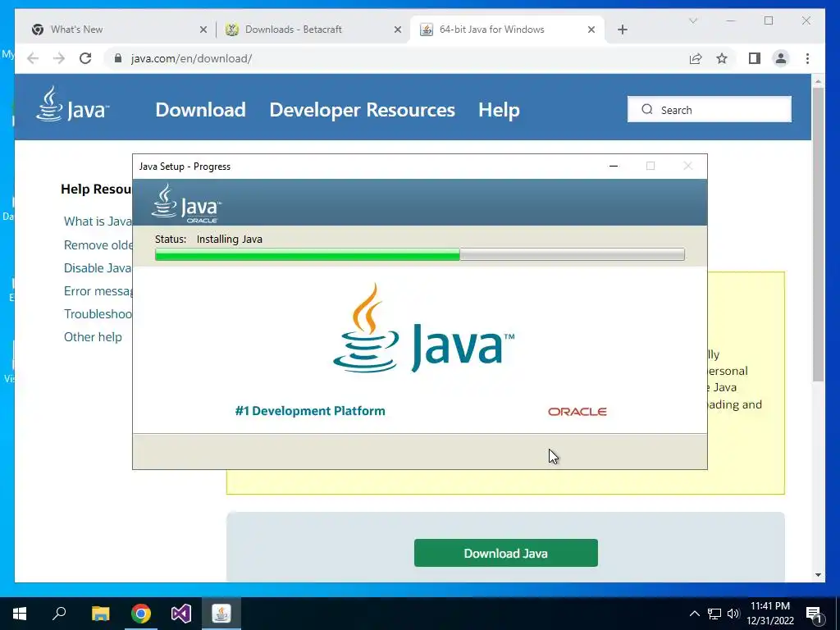Image resolution: width=840 pixels, height=630 pixels.
Task: Click the Status: Installing Java text
Action: coord(208,239)
